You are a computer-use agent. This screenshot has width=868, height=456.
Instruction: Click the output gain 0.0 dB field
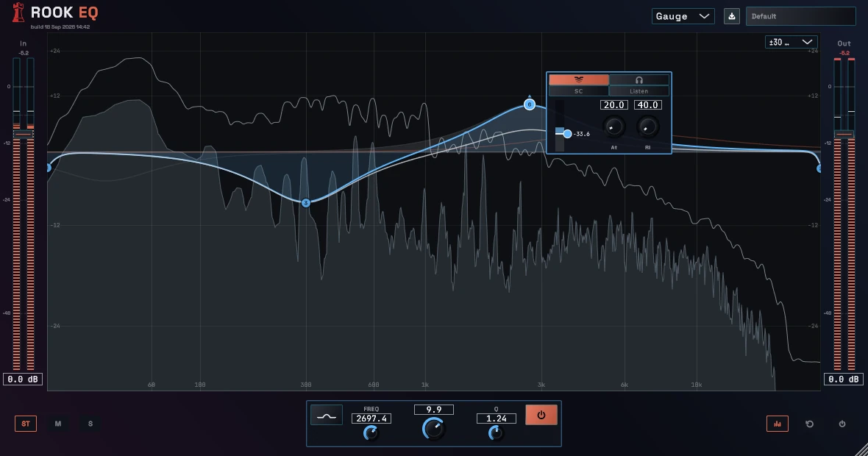(x=844, y=379)
